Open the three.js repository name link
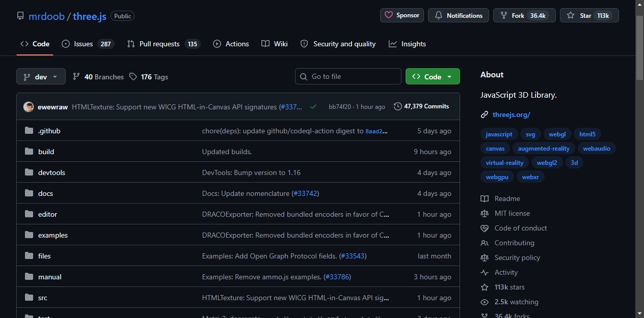The image size is (644, 318). (90, 16)
